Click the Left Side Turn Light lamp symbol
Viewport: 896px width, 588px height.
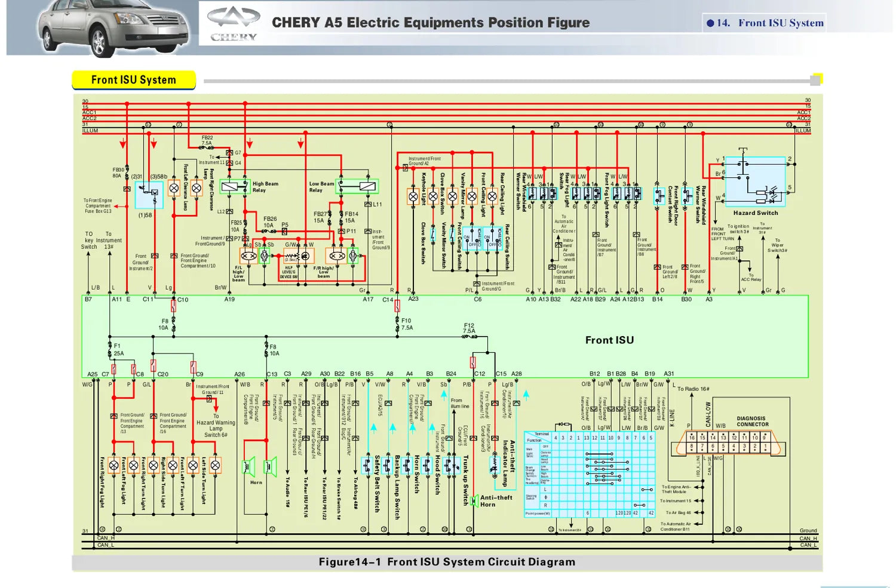click(215, 465)
